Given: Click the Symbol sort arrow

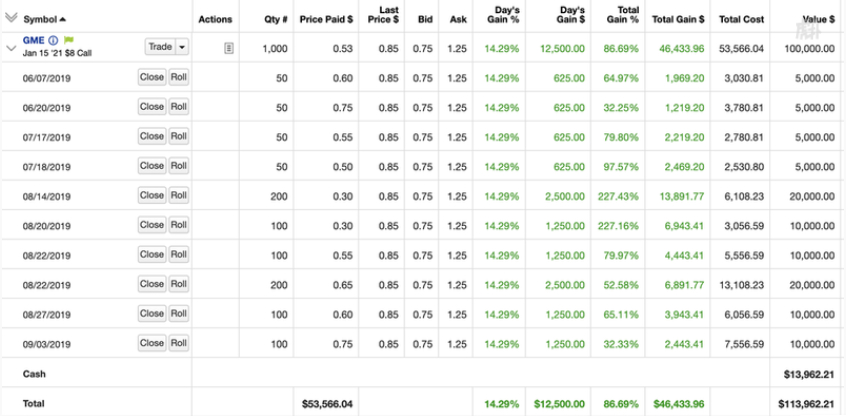Looking at the screenshot, I should coord(63,19).
